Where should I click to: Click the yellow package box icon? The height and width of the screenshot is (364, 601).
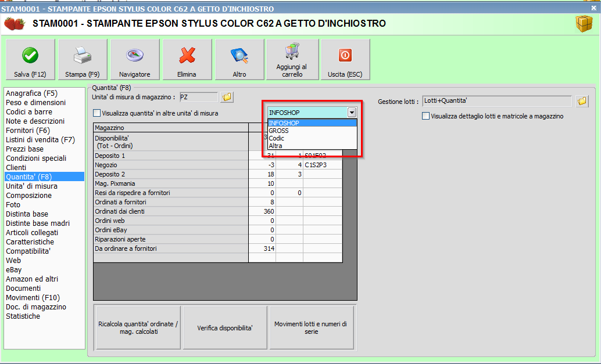click(x=584, y=24)
